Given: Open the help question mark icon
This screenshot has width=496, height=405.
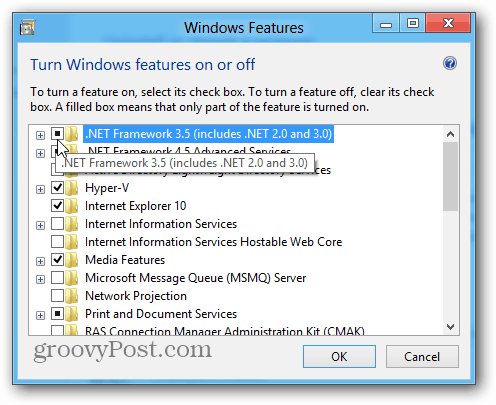Looking at the screenshot, I should coord(450,63).
